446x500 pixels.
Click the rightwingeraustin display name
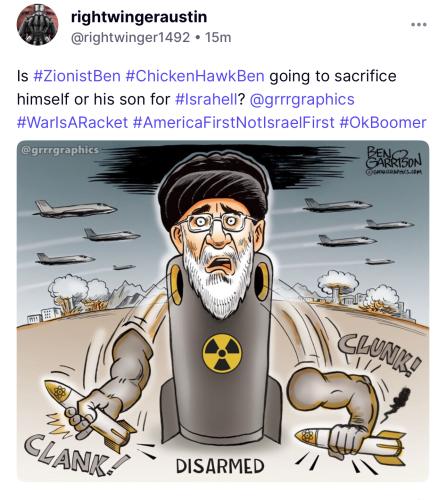[139, 17]
